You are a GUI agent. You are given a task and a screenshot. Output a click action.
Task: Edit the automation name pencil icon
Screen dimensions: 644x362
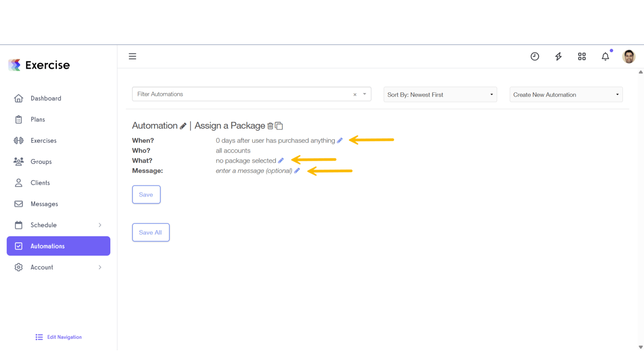183,126
